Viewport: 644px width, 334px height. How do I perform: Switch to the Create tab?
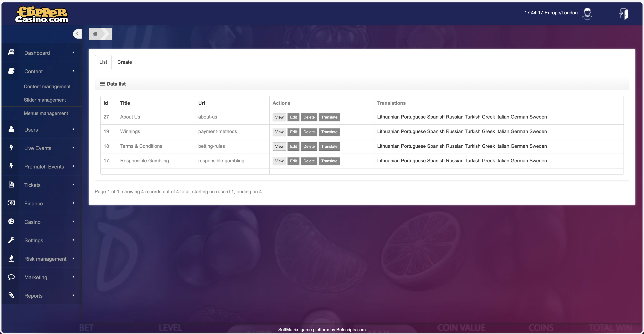(124, 62)
